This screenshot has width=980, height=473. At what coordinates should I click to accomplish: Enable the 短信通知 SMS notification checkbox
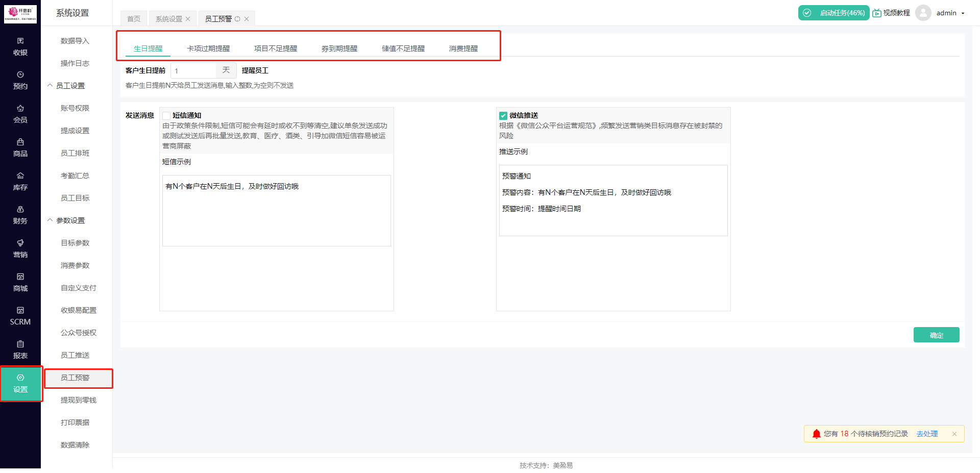coord(166,115)
